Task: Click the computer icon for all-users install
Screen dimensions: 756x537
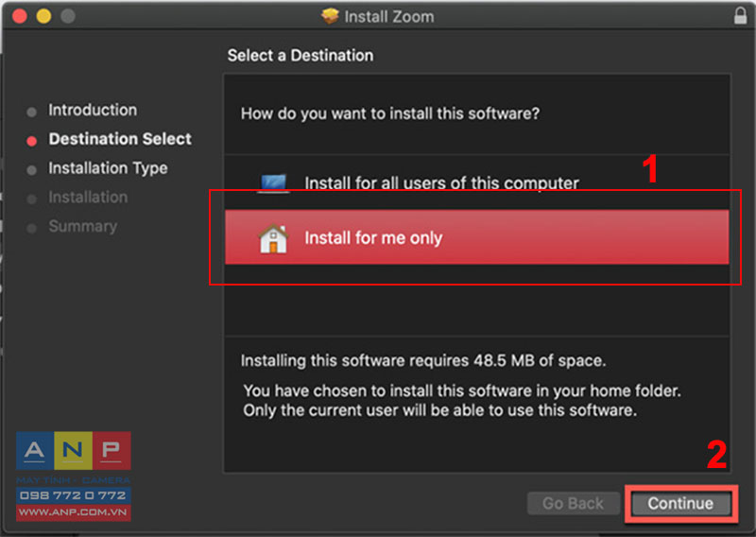Action: pyautogui.click(x=273, y=183)
